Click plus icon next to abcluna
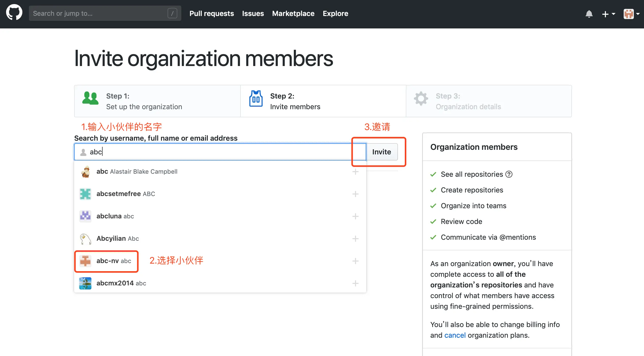Viewport: 644px width, 356px height. 355,216
